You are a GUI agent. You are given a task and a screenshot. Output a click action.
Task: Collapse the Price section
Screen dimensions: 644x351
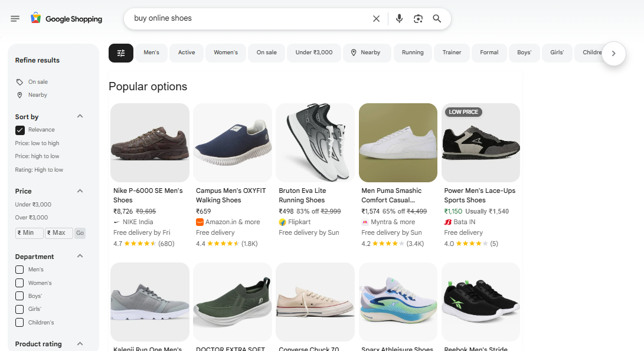click(x=80, y=191)
